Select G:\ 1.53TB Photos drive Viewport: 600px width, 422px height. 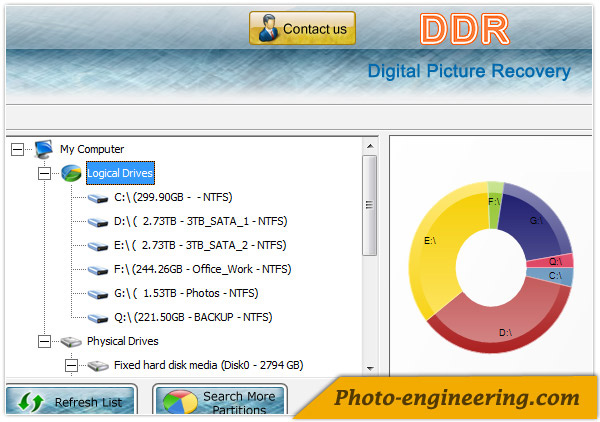pos(186,293)
